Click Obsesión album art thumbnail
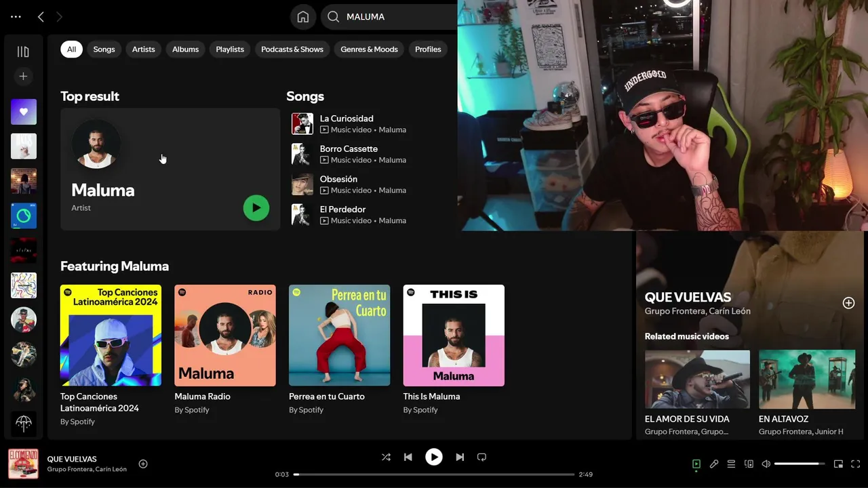The image size is (868, 488). coord(302,184)
